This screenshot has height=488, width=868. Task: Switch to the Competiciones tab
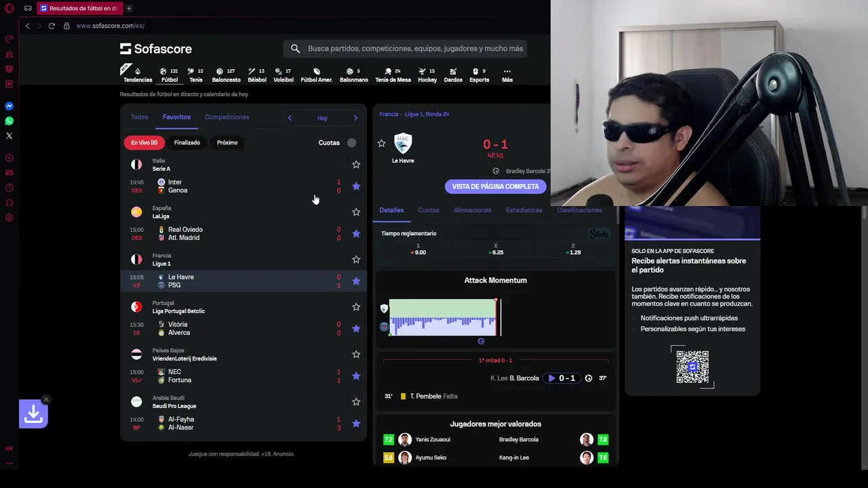(x=227, y=117)
